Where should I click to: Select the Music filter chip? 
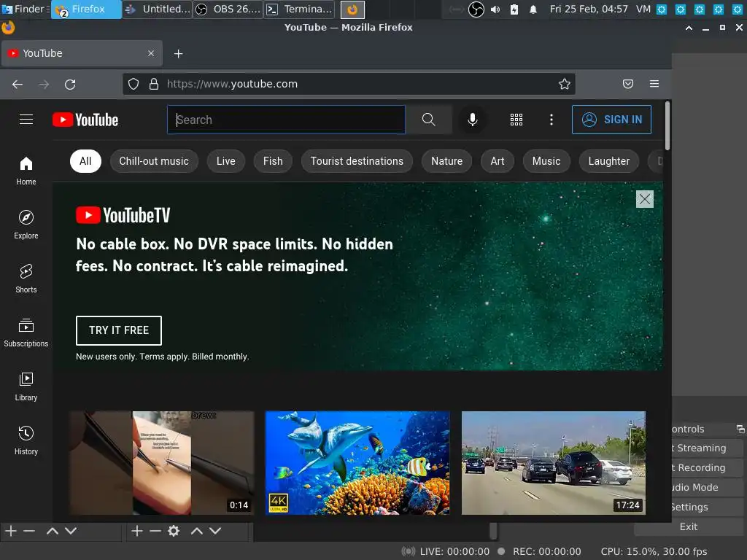coord(546,161)
